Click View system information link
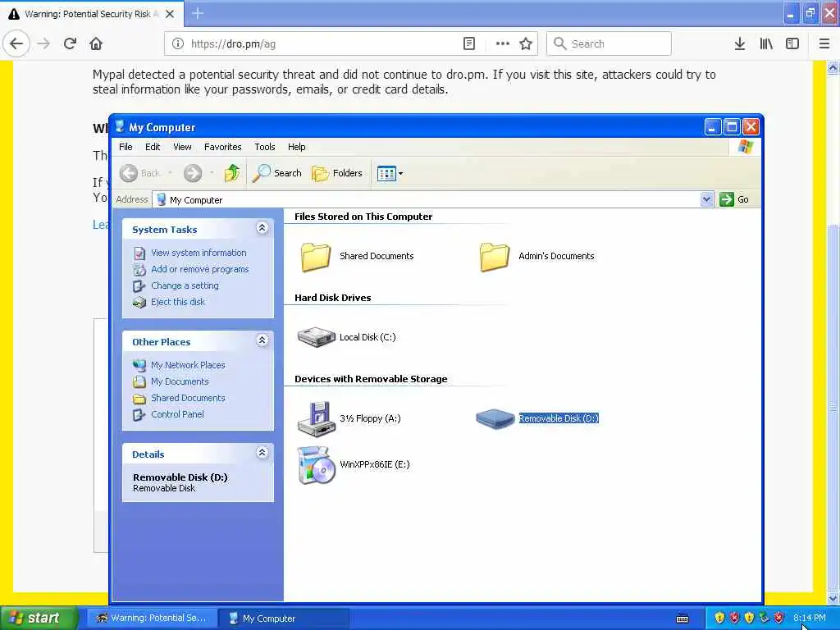This screenshot has height=630, width=840. (x=199, y=253)
